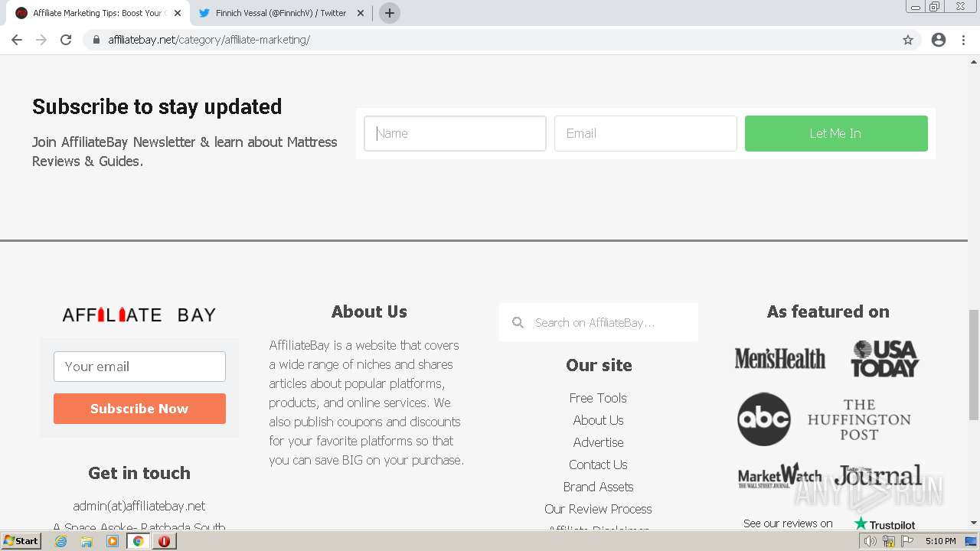Open the Chrome three-dot menu
980x551 pixels.
click(964, 40)
